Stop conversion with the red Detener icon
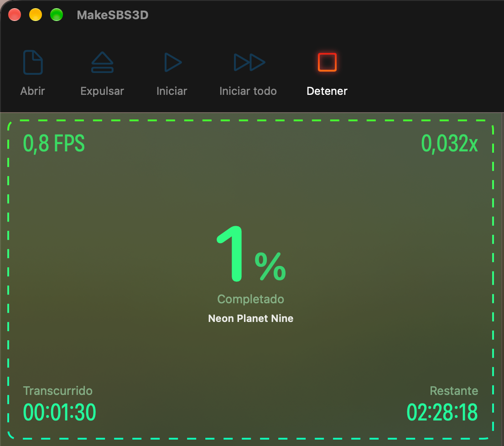This screenshot has width=504, height=446. 327,62
